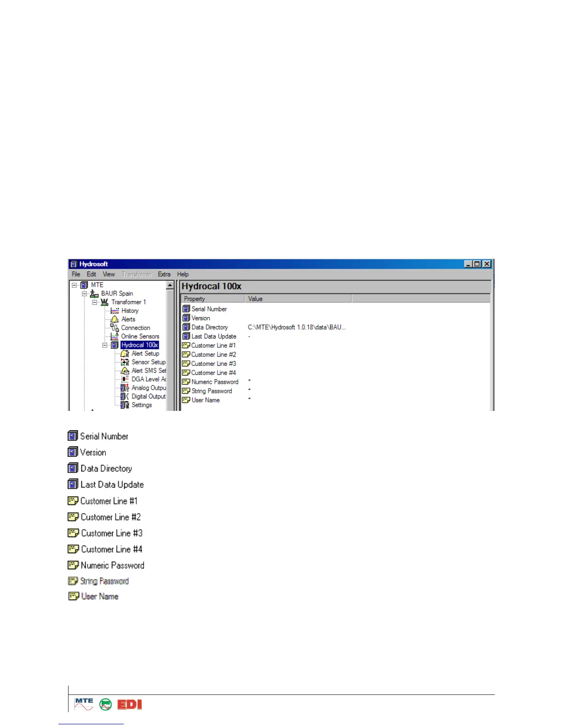Click the Transformer 1 icon in tree
This screenshot has width=563, height=728.
(x=104, y=302)
